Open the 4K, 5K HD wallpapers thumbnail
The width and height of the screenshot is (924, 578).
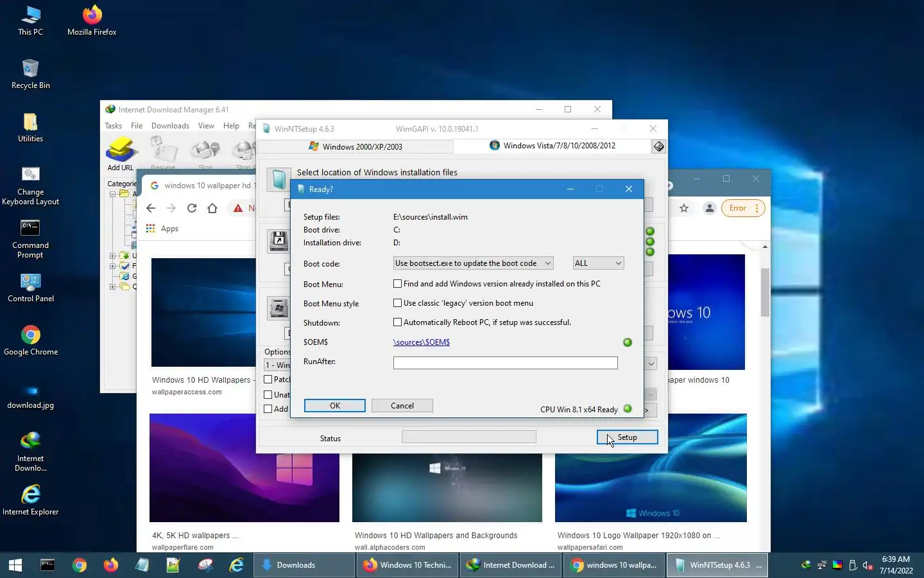click(244, 468)
